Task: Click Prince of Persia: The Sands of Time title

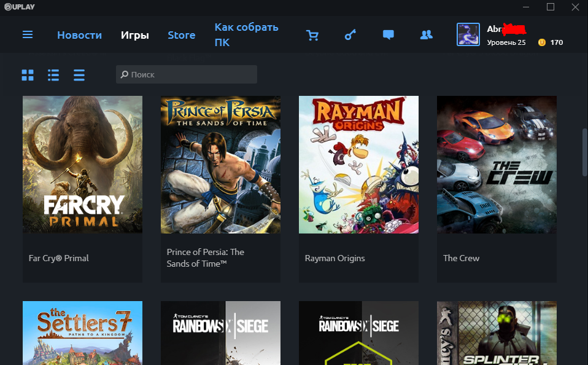Action: tap(206, 257)
